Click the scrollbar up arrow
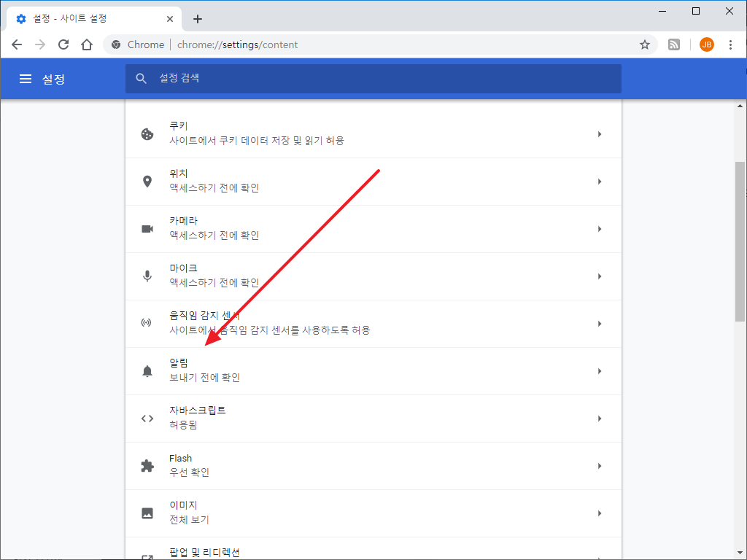The width and height of the screenshot is (747, 560). click(x=740, y=106)
